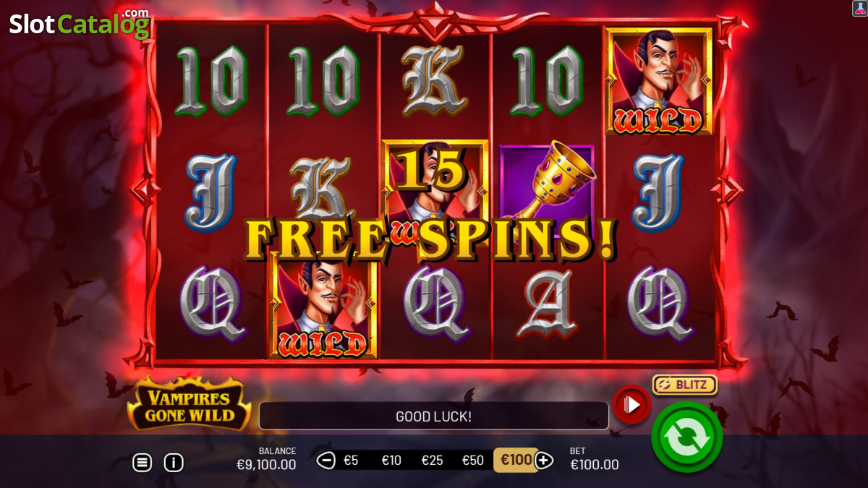Click the vampire Wild symbol in bottom row
868x488 pixels.
323,307
